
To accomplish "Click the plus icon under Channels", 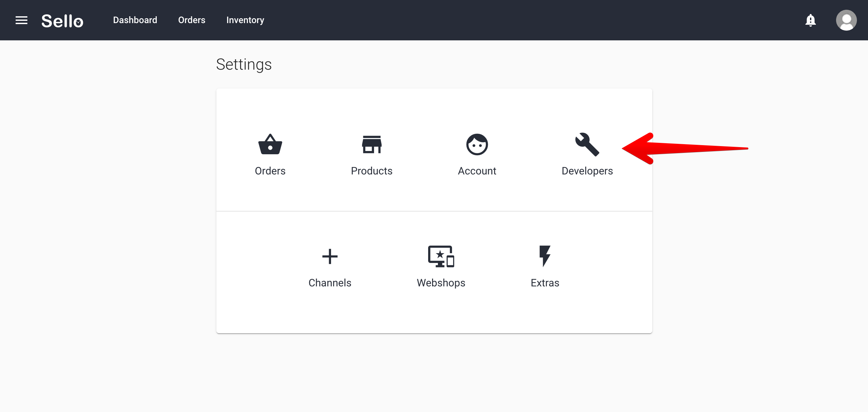I will pos(329,256).
